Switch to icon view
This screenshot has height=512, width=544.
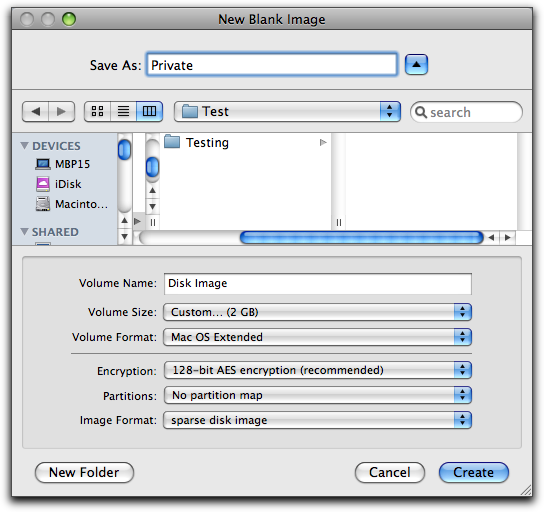[x=97, y=111]
